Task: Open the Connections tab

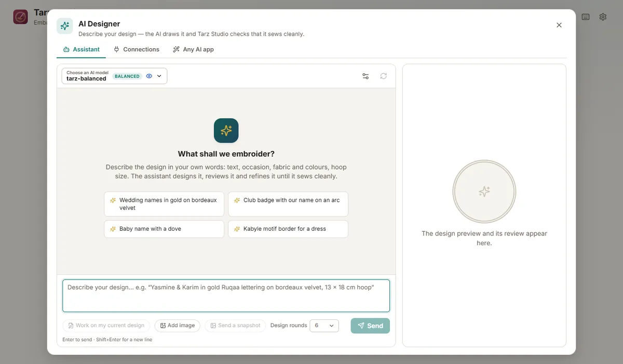Action: 136,49
